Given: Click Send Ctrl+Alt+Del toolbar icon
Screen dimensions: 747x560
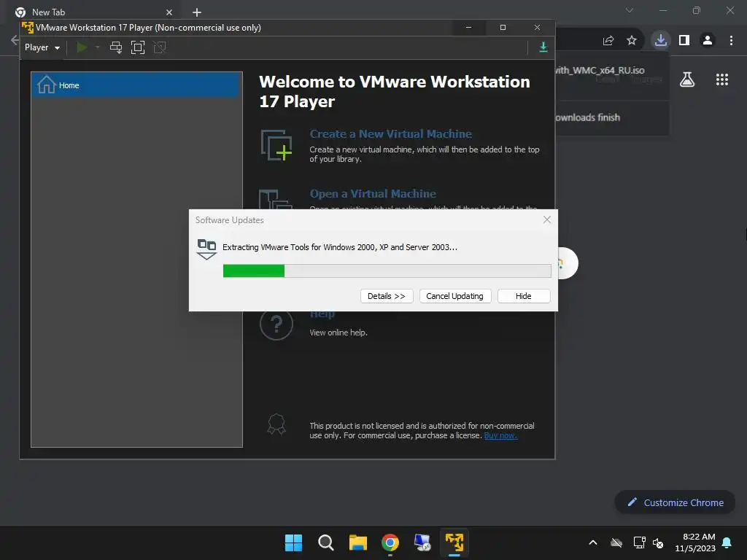Looking at the screenshot, I should click(x=116, y=47).
